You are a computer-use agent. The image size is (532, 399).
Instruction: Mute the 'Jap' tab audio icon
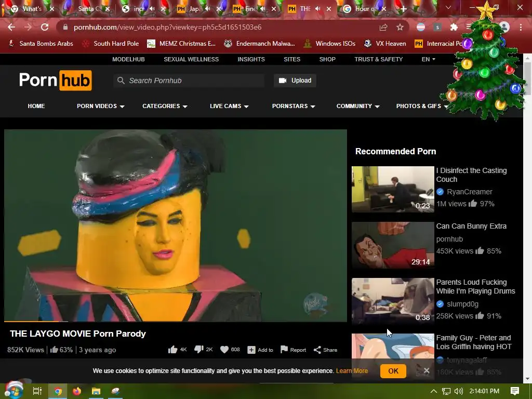coord(207,9)
